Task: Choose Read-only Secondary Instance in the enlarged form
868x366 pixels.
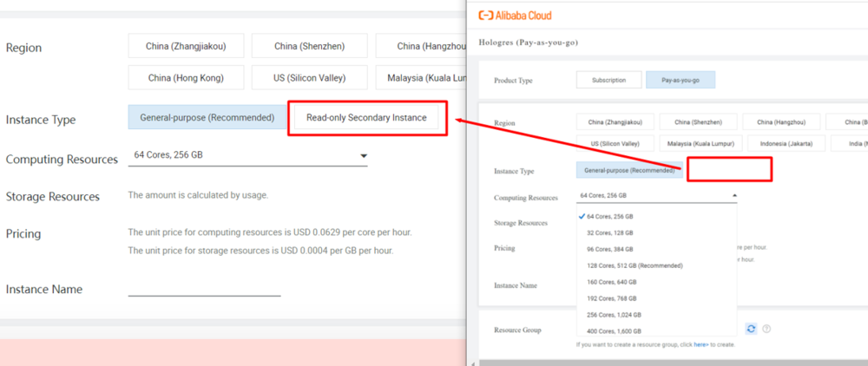Action: tap(366, 118)
